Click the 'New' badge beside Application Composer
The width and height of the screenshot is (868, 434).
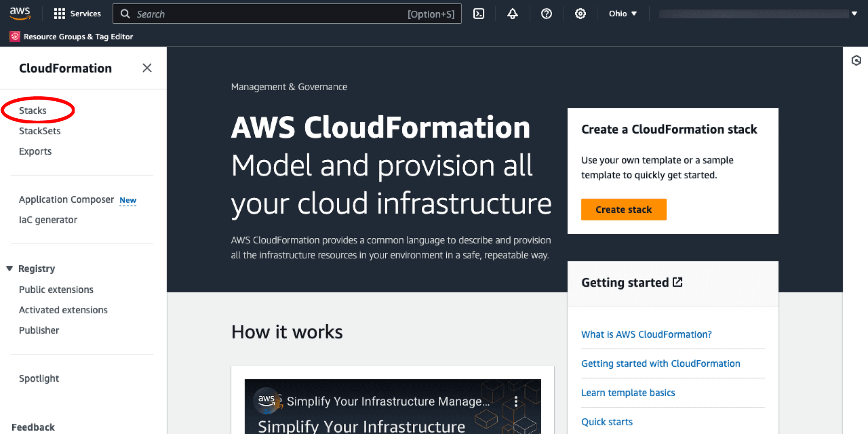click(x=128, y=200)
